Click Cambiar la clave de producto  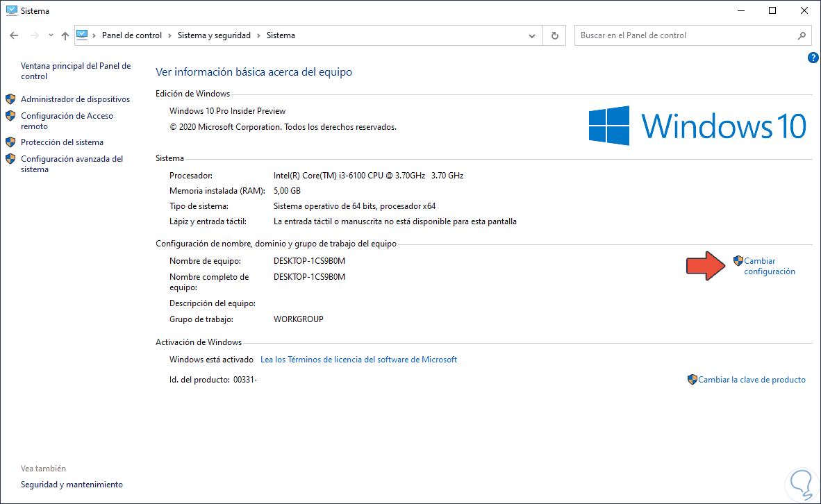752,380
